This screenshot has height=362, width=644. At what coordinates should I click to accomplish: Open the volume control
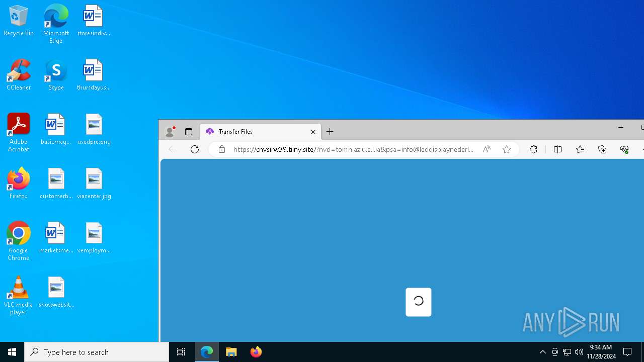coord(579,352)
